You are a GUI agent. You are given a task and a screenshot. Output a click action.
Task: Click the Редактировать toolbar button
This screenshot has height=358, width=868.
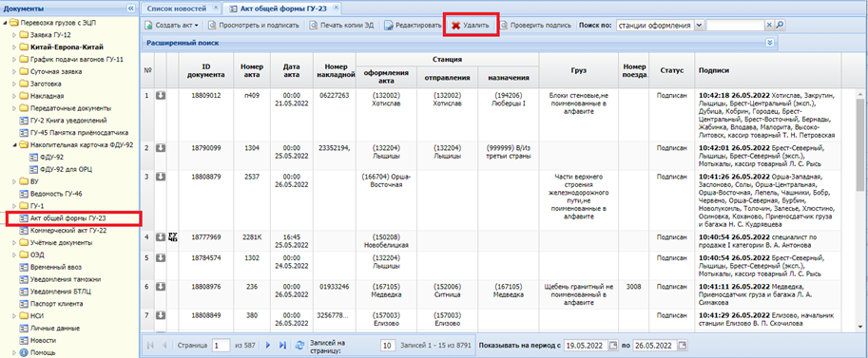[x=413, y=26]
